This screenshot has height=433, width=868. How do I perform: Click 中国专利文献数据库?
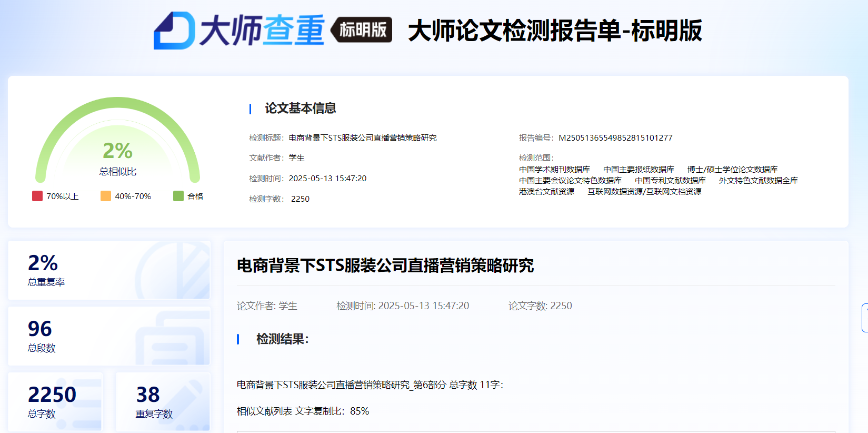coord(670,181)
